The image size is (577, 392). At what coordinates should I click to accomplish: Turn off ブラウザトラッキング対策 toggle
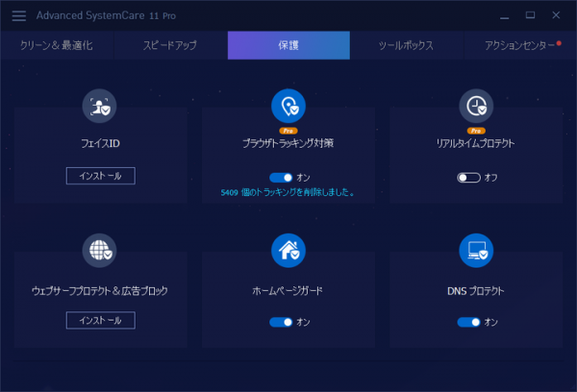[281, 178]
